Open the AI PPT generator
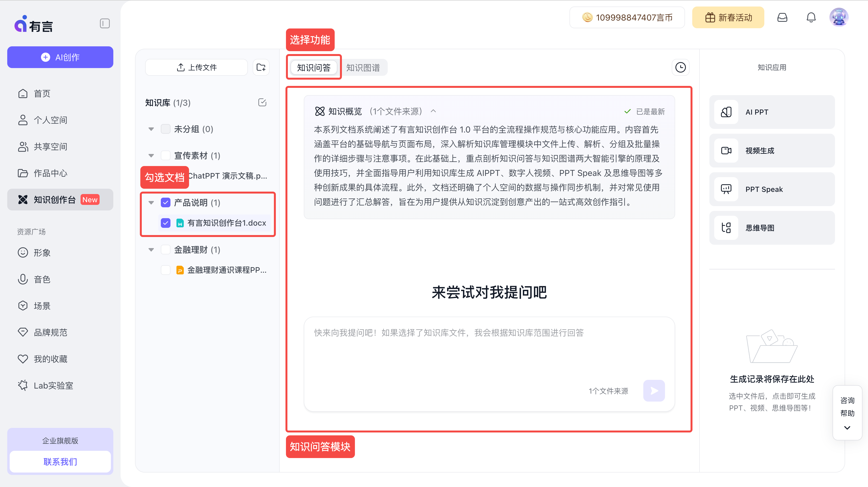The image size is (868, 487). [772, 112]
